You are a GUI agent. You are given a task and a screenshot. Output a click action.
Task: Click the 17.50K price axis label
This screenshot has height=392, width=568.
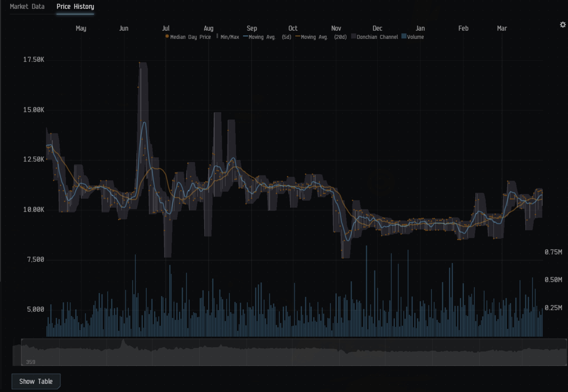point(34,60)
